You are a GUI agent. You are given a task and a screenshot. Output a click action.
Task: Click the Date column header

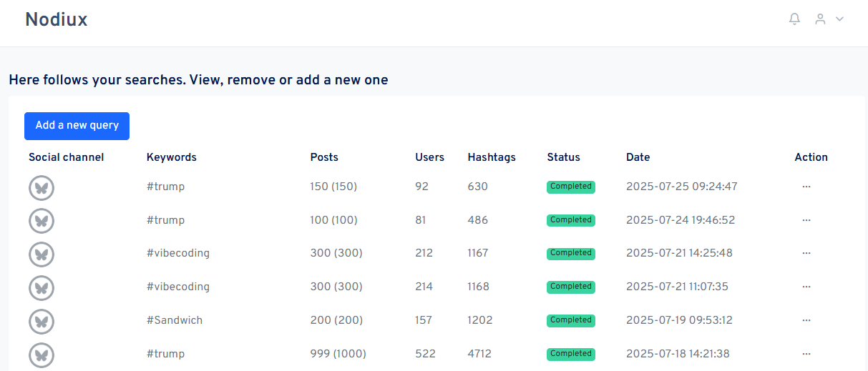click(x=638, y=157)
